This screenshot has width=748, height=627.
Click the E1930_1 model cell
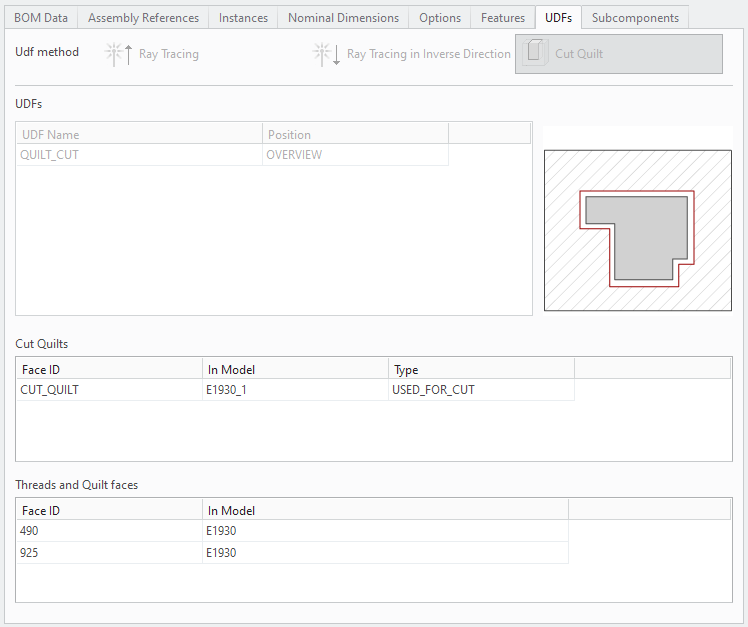[295, 390]
